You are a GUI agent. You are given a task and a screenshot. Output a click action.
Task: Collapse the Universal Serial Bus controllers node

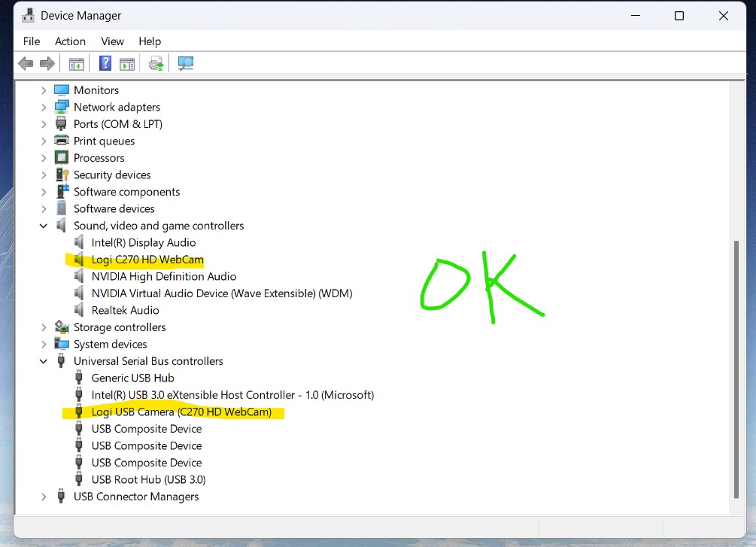coord(44,361)
